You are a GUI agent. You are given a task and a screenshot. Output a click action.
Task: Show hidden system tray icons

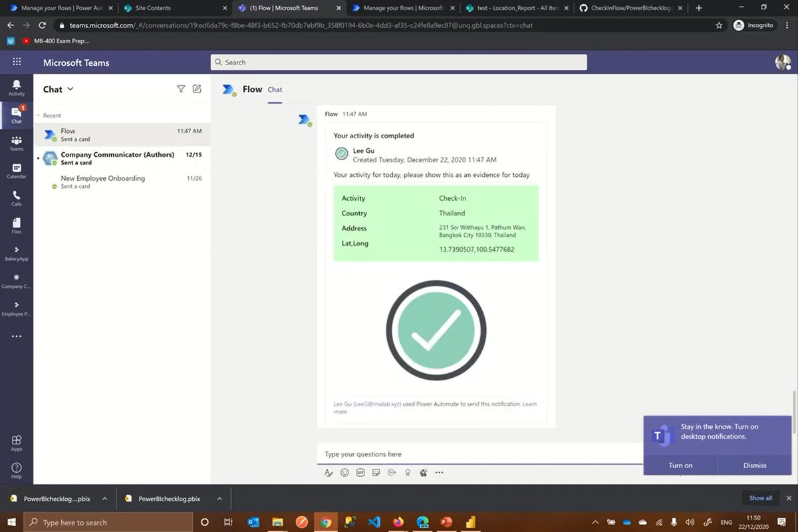pyautogui.click(x=595, y=522)
